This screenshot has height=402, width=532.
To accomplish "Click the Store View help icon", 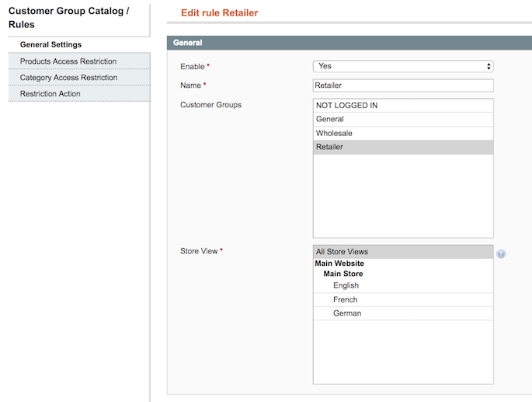I will click(501, 253).
